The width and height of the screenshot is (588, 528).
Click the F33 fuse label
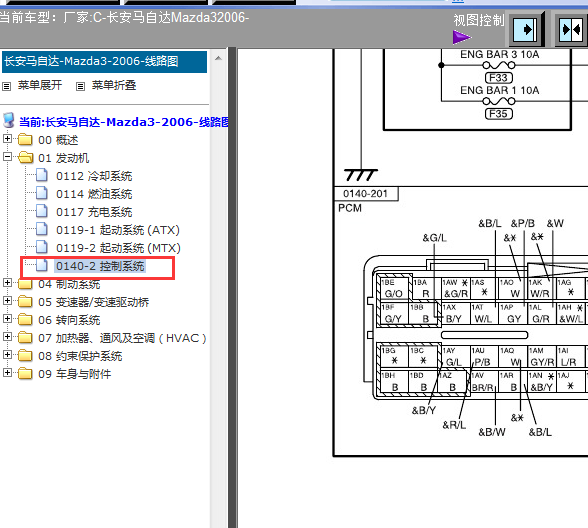[498, 78]
